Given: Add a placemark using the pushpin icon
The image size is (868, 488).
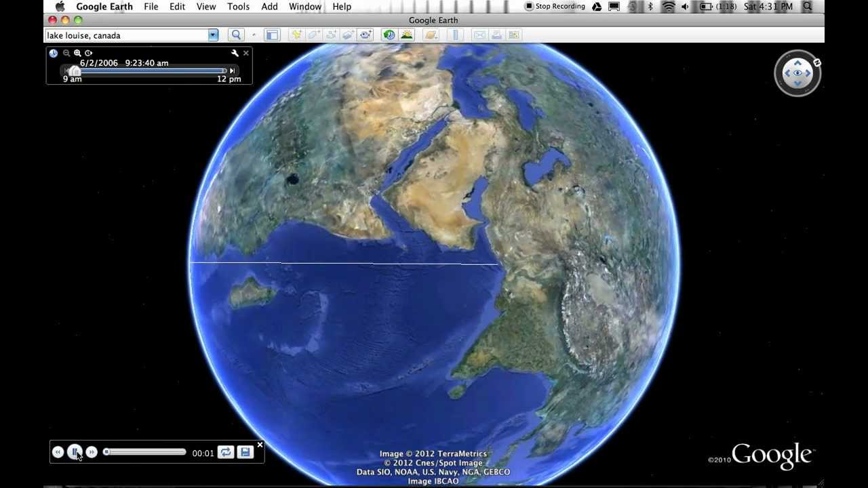Looking at the screenshot, I should [297, 35].
